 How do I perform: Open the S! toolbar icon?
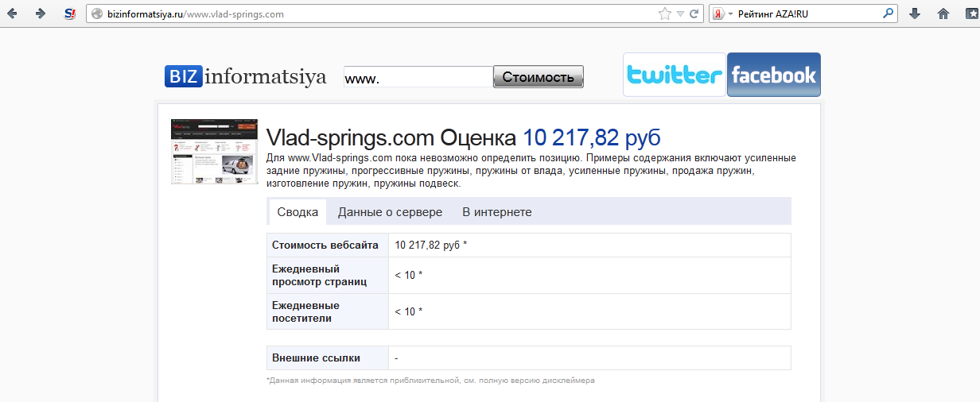click(x=70, y=14)
